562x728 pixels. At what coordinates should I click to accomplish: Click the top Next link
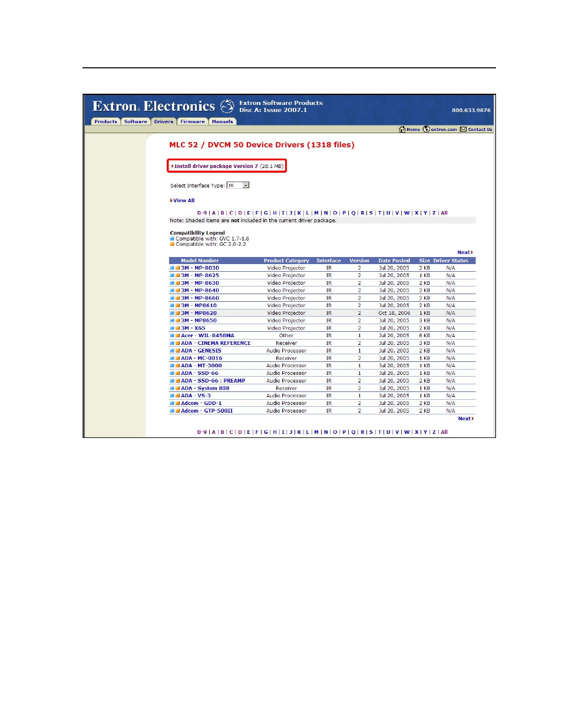[x=465, y=252]
